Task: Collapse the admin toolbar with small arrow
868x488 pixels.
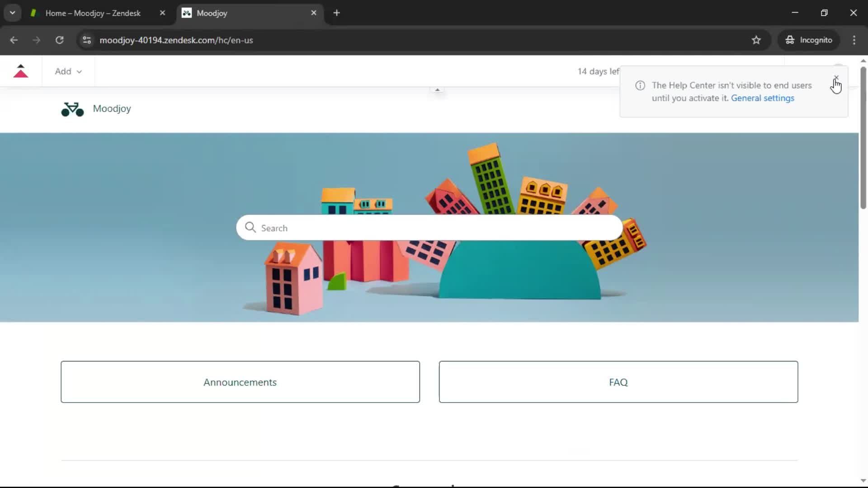Action: (437, 90)
